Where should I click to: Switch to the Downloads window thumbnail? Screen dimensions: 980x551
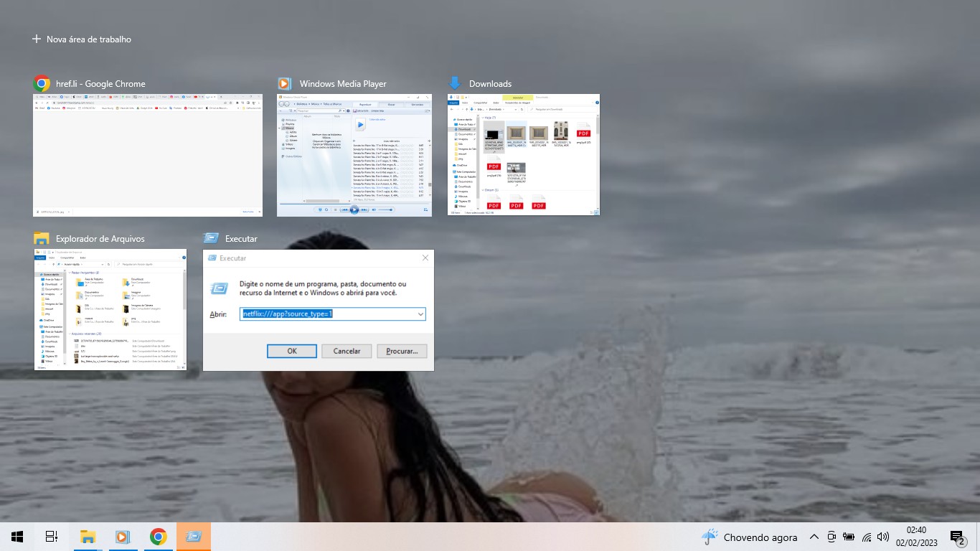pyautogui.click(x=524, y=155)
